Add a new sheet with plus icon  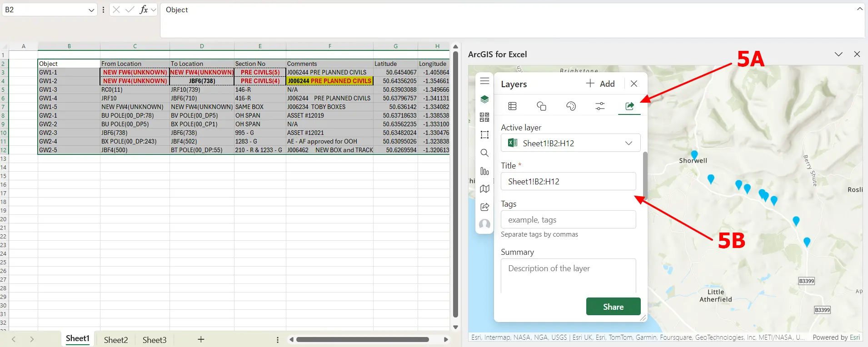(201, 339)
